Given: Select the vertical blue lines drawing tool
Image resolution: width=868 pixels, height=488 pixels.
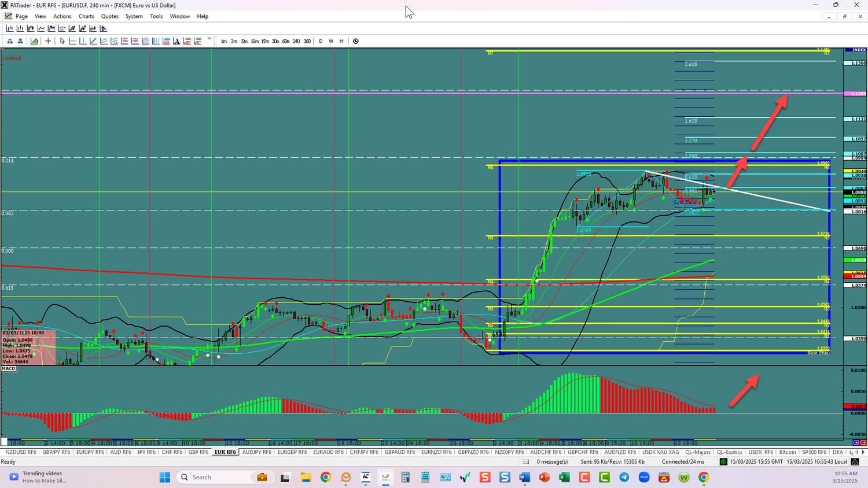Looking at the screenshot, I should 156,41.
